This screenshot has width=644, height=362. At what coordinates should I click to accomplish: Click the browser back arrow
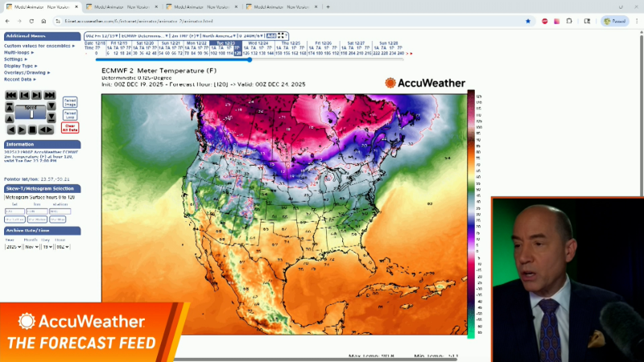8,21
